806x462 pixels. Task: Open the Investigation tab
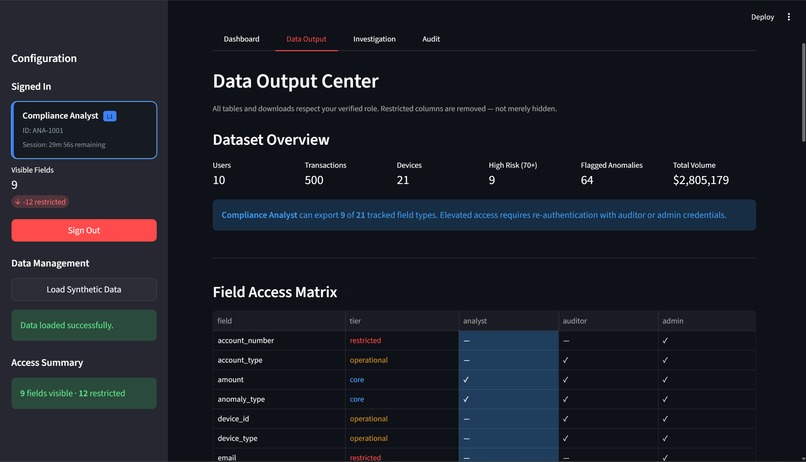(x=374, y=39)
